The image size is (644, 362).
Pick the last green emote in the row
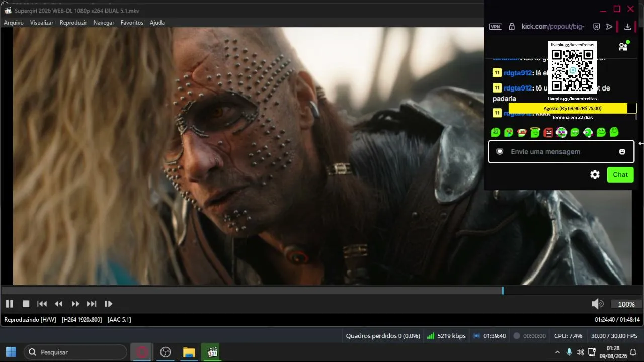click(614, 132)
